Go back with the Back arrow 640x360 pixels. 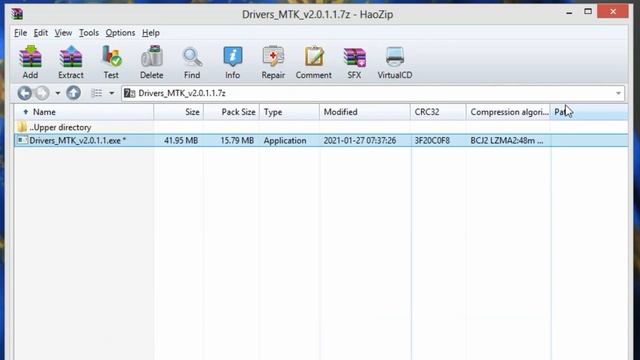24,93
